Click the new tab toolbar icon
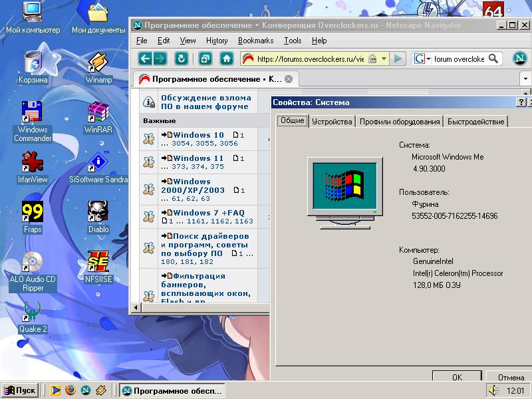Viewport: 532px width, 399px height. (205, 59)
